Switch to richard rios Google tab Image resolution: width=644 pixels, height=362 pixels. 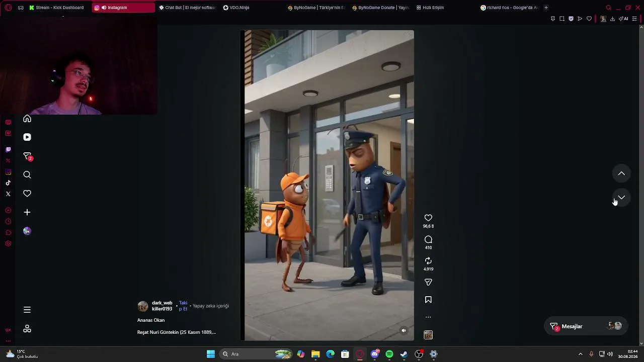pyautogui.click(x=509, y=8)
